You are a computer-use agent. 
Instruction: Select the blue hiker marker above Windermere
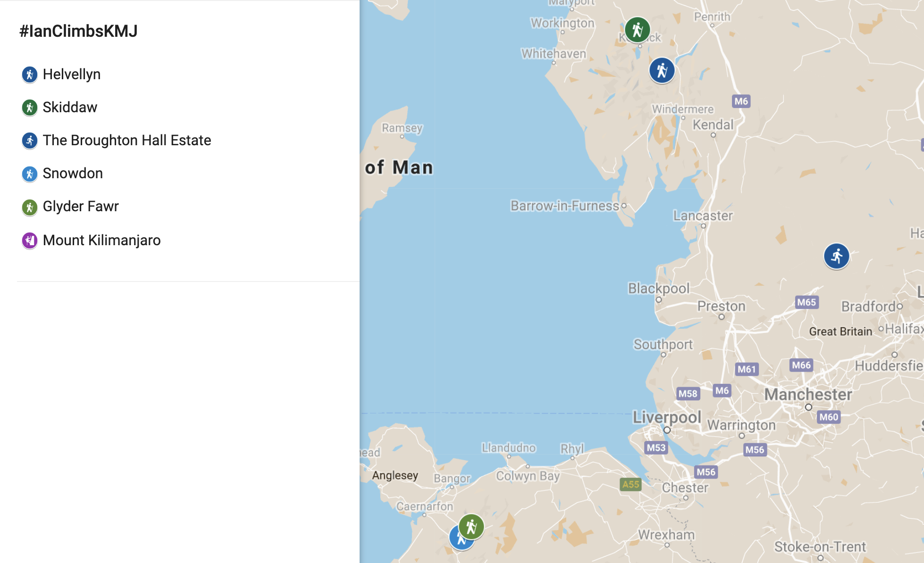click(x=662, y=71)
